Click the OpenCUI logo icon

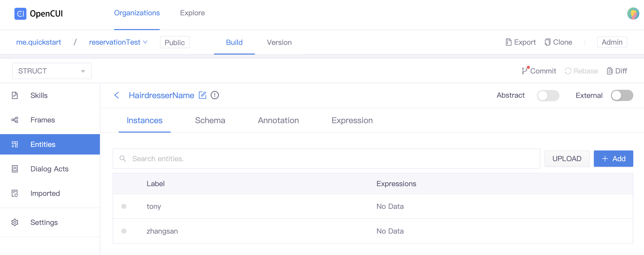pyautogui.click(x=20, y=14)
